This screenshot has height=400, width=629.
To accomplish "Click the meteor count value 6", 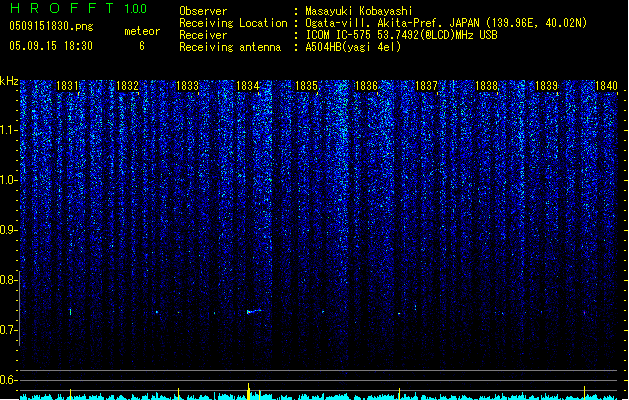I will click(142, 46).
